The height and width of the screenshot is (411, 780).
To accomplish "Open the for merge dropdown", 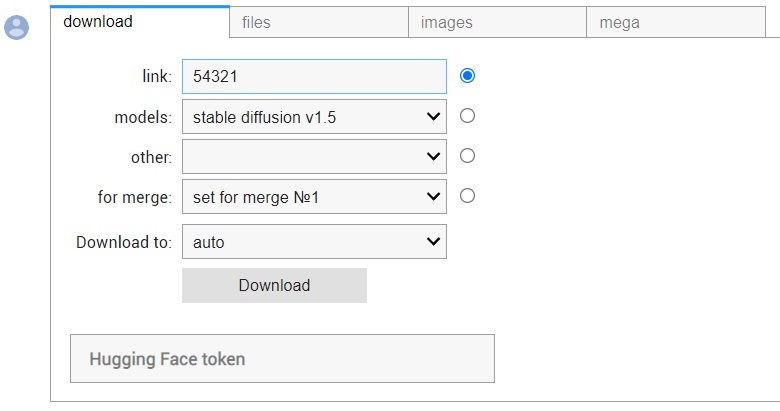I will [x=314, y=197].
